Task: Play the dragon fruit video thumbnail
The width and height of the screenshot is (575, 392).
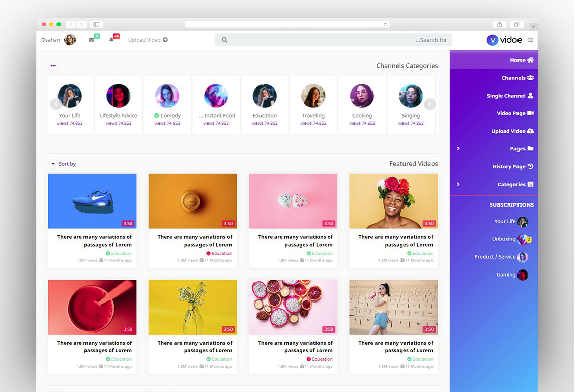Action: click(293, 307)
